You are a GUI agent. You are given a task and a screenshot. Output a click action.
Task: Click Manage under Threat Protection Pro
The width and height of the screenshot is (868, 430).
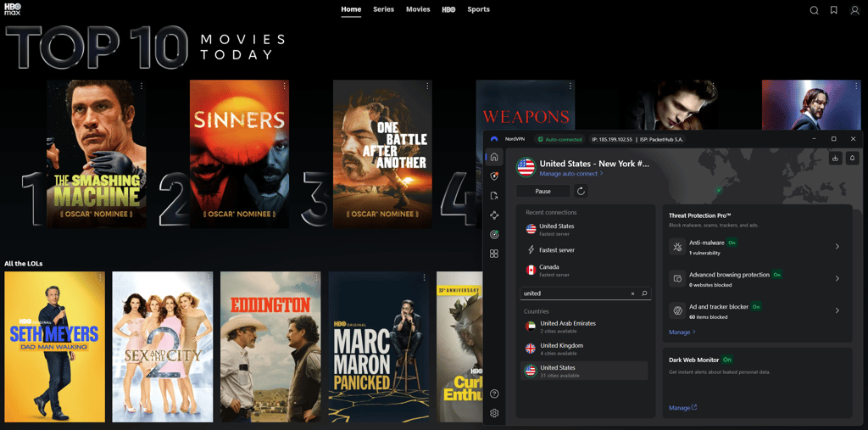coord(682,332)
